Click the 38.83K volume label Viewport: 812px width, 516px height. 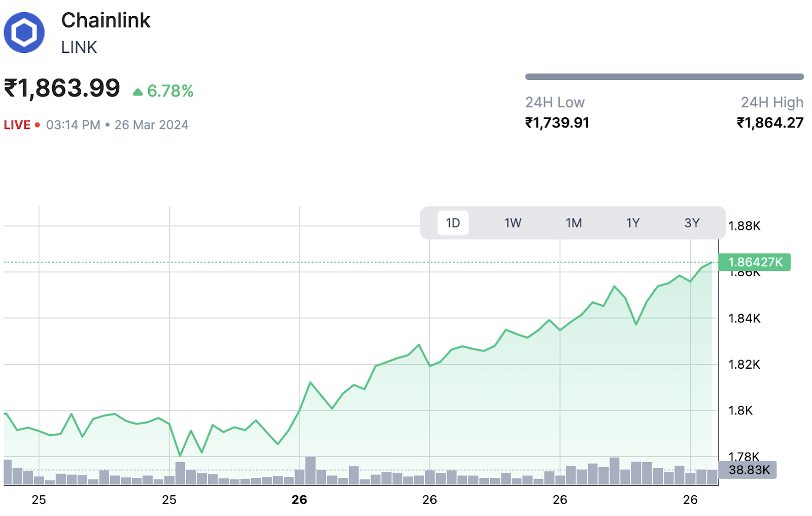[x=749, y=470]
